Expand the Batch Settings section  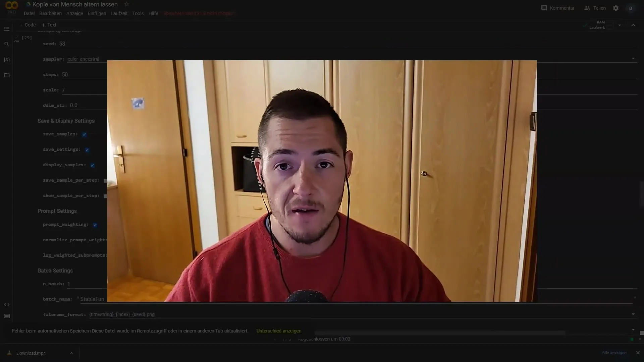click(55, 270)
